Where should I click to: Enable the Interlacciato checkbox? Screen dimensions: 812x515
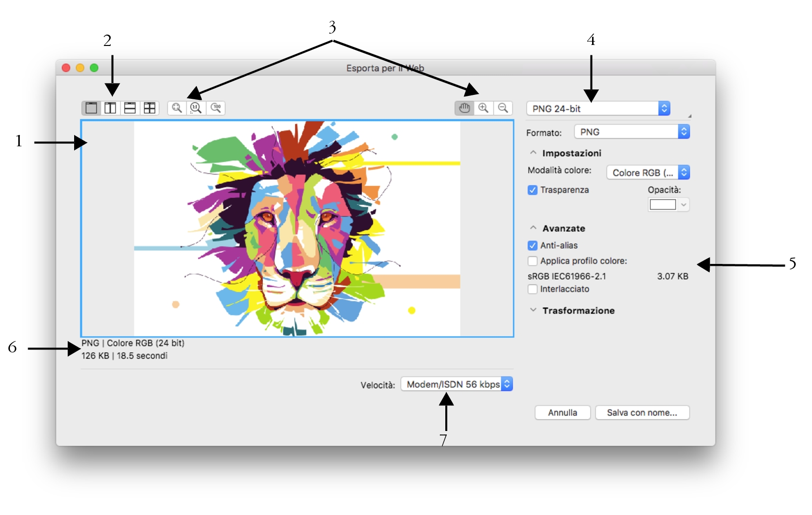[532, 289]
